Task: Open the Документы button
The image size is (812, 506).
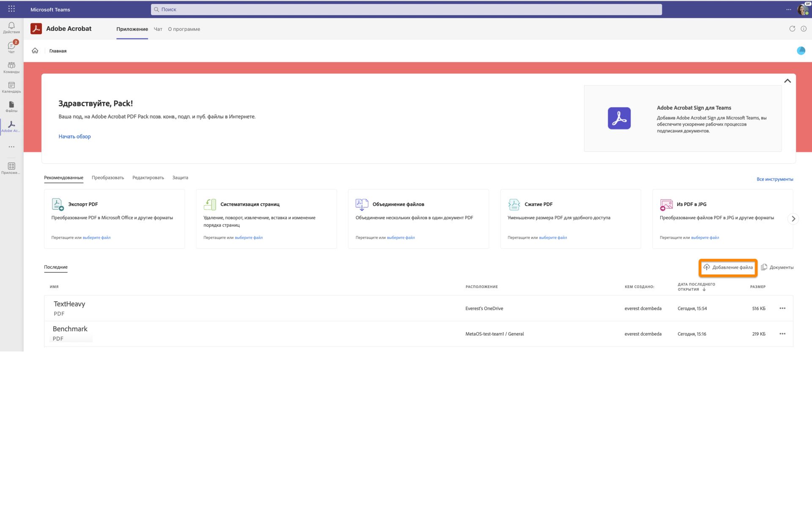Action: (777, 267)
